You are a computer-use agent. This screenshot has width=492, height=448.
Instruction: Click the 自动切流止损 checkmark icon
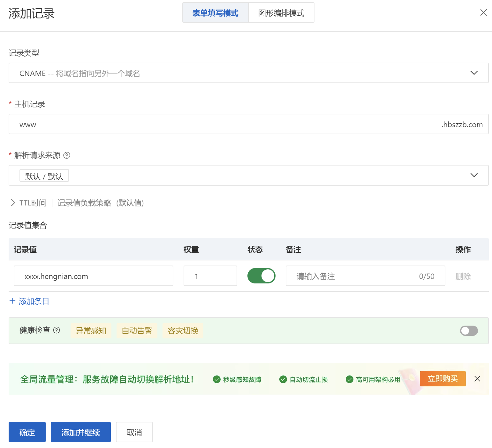pos(283,379)
